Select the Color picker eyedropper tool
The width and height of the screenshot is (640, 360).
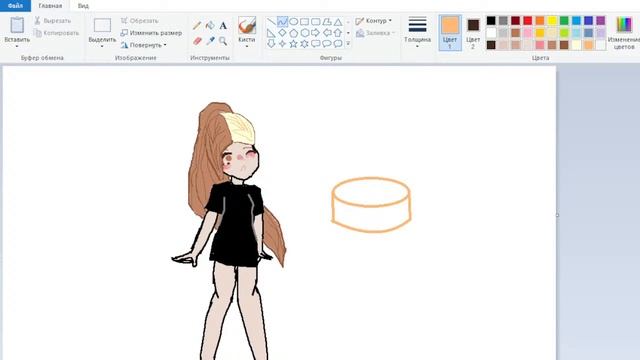coord(210,41)
